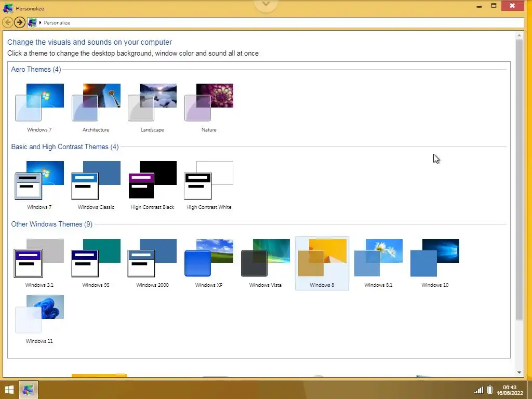The image size is (532, 399).
Task: Open the Start menu
Action: [x=9, y=390]
